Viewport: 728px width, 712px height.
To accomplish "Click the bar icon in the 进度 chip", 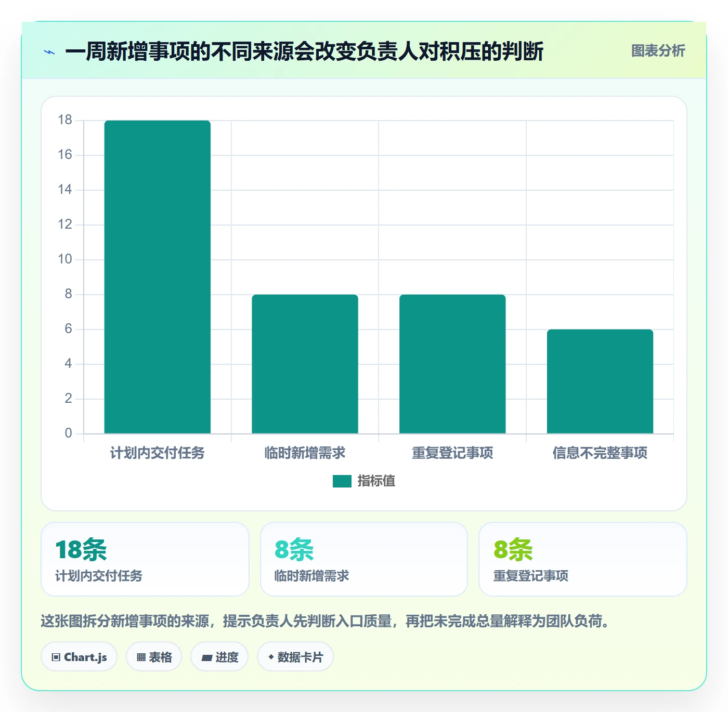I will [206, 658].
